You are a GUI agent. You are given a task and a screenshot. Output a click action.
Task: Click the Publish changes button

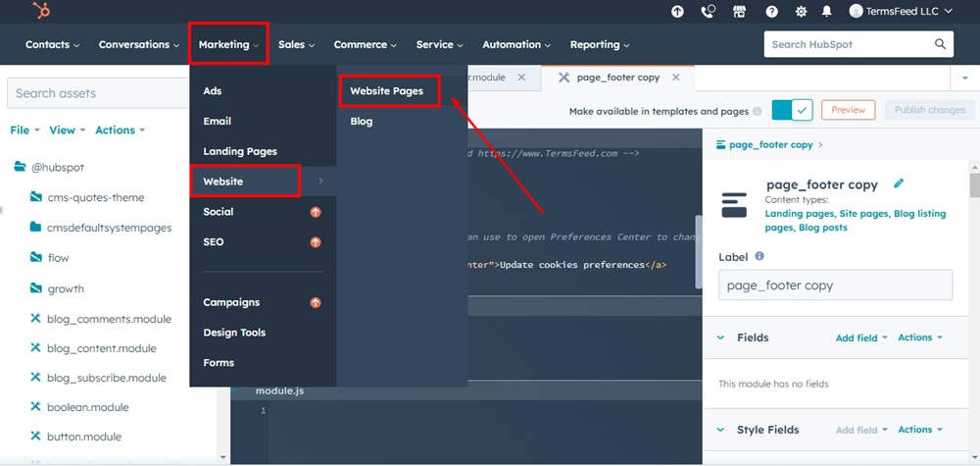pyautogui.click(x=929, y=110)
